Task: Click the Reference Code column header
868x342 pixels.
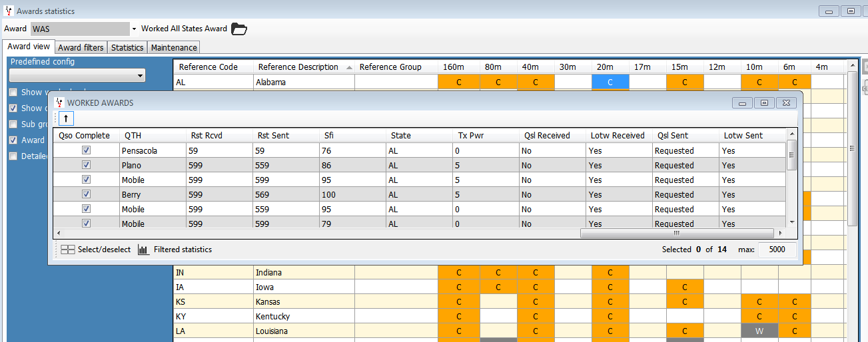Action: 213,67
